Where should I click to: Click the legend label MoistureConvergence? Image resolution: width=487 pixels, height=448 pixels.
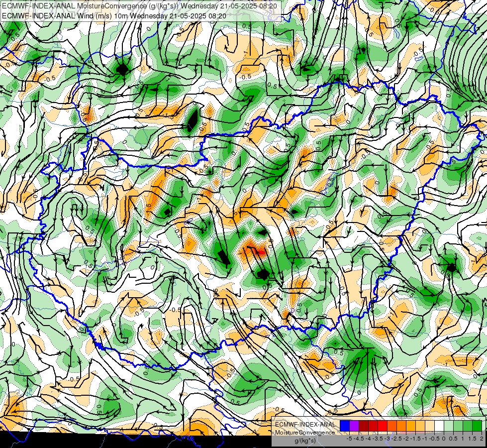(305, 433)
